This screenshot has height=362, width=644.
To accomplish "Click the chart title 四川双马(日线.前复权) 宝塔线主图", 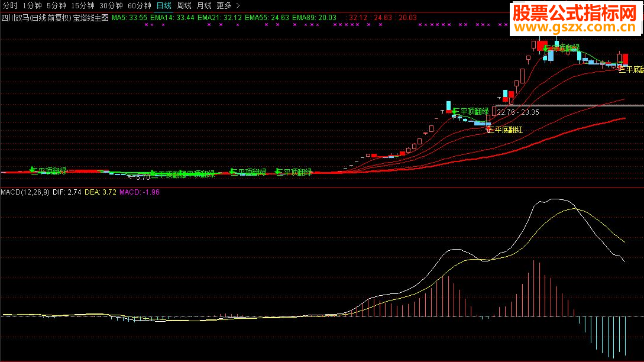I will [55, 18].
